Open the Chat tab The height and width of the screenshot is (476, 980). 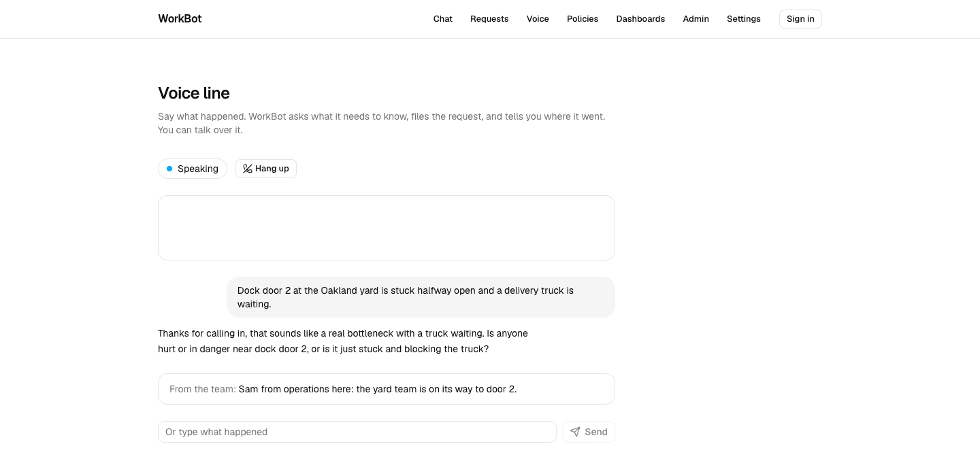(443, 19)
